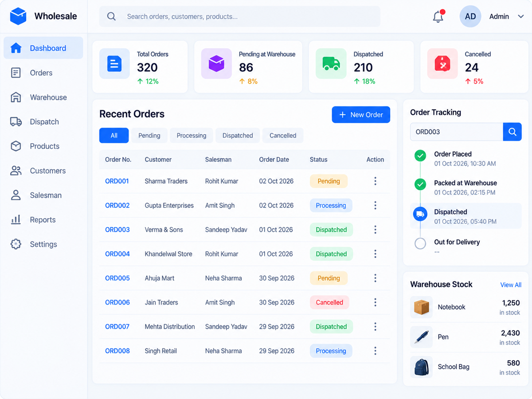Click the Sharma Traders customer cell
The width and height of the screenshot is (532, 399).
click(x=166, y=181)
